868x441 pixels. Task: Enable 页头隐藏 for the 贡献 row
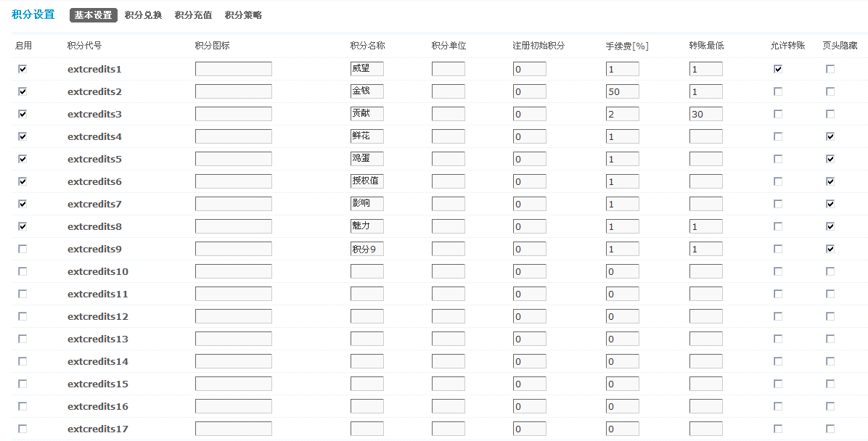point(830,113)
